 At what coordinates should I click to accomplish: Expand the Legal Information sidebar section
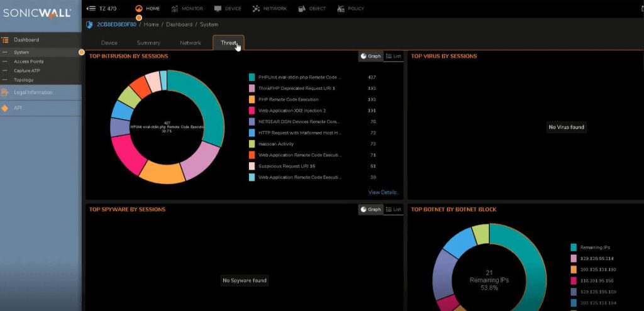coord(33,92)
